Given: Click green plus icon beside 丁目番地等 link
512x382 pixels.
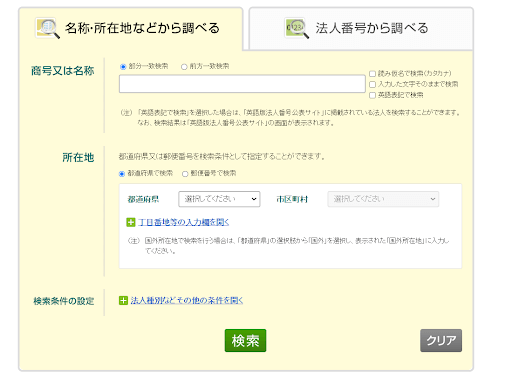Looking at the screenshot, I should click(x=131, y=222).
